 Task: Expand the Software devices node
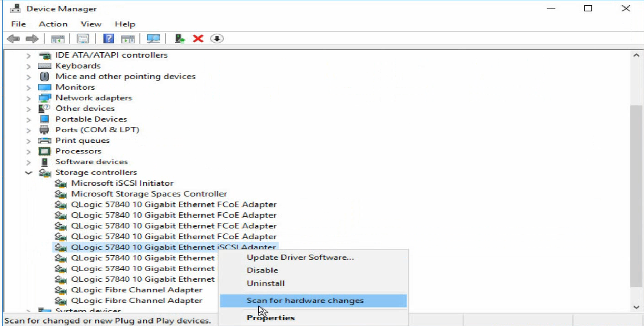(29, 163)
